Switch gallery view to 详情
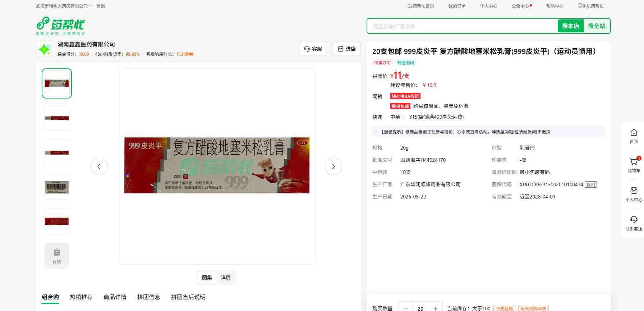Screen dimensions: 644x311 click(x=226, y=278)
